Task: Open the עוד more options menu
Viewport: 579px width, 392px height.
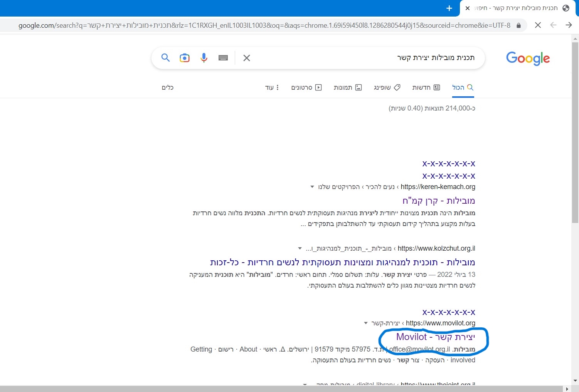Action: (x=272, y=88)
